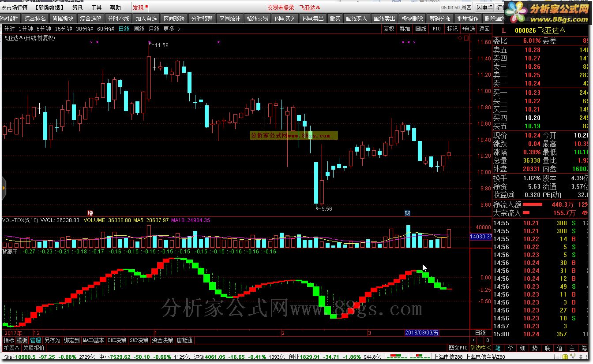This screenshot has height=364, width=593.
Task: Open the 资讯 menu
Action: tap(77, 7)
